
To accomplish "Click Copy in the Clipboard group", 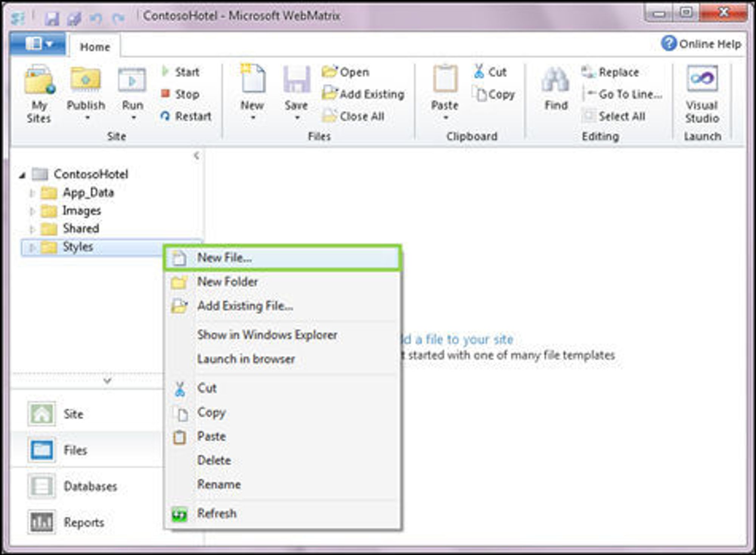I will 494,94.
